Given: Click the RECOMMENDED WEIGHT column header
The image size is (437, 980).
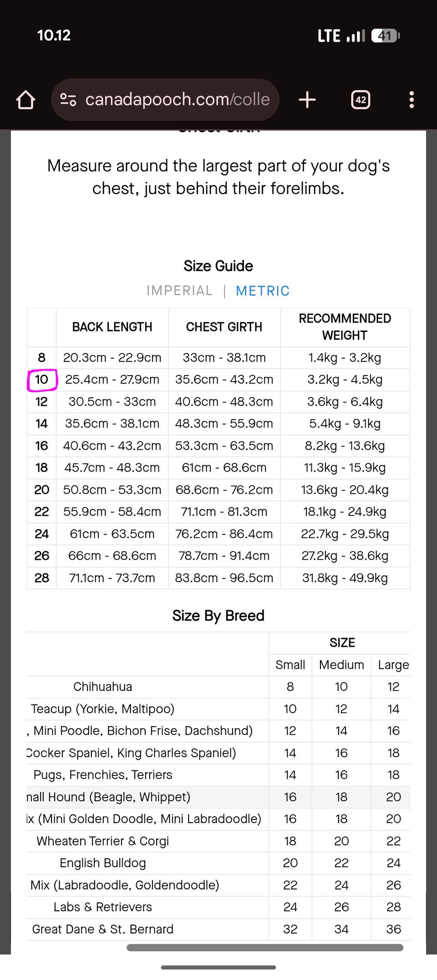Looking at the screenshot, I should (x=345, y=327).
